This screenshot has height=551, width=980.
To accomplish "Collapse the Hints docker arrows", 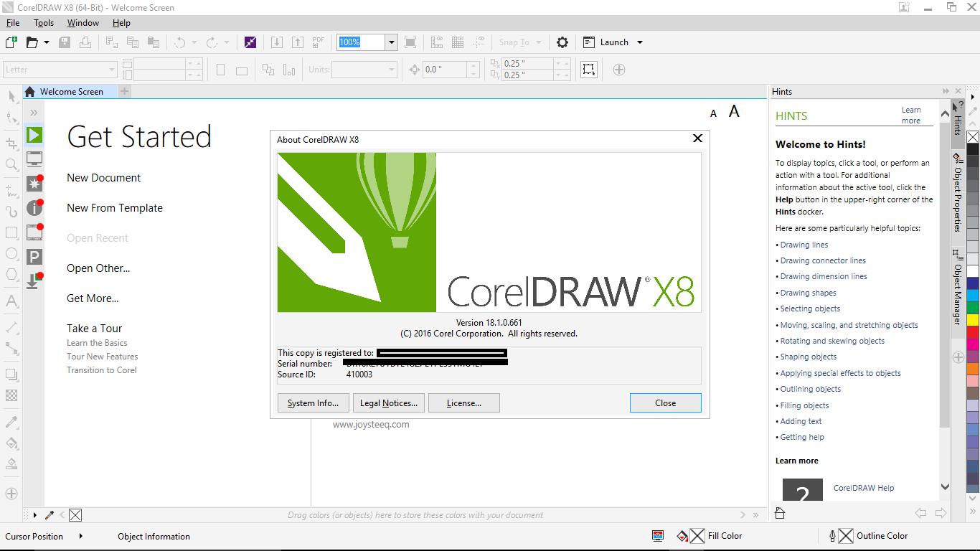I will [946, 92].
